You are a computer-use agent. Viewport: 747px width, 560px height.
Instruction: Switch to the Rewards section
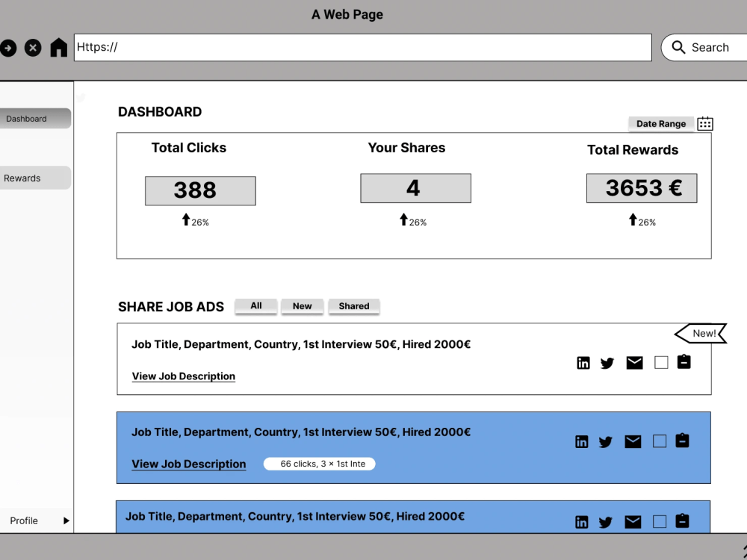(22, 178)
